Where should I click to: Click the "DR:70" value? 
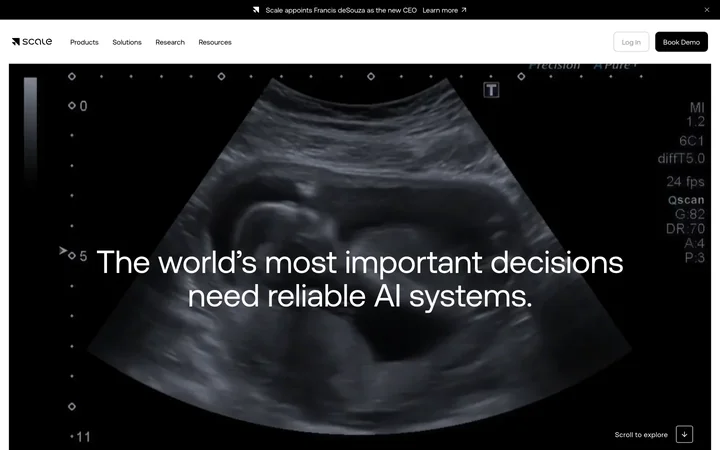[685, 228]
